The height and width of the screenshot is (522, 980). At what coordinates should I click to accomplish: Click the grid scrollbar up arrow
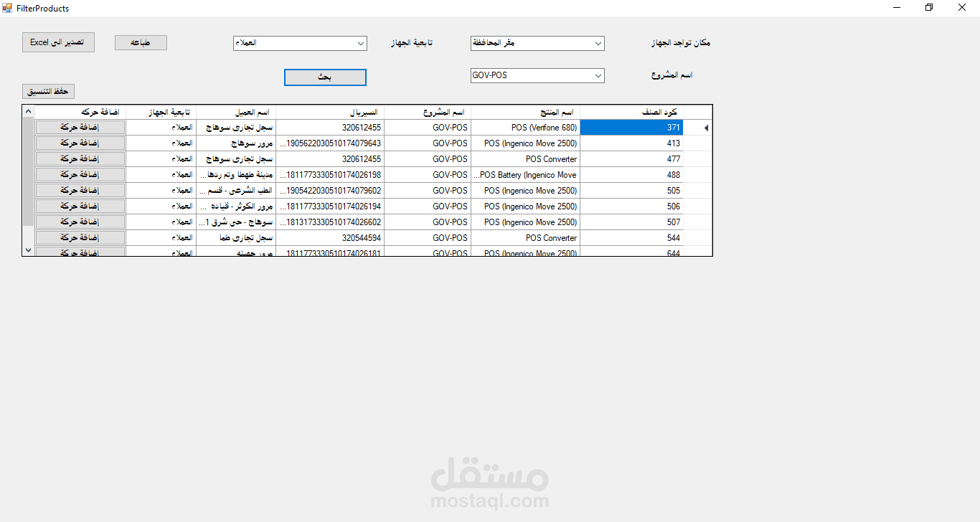tap(28, 111)
